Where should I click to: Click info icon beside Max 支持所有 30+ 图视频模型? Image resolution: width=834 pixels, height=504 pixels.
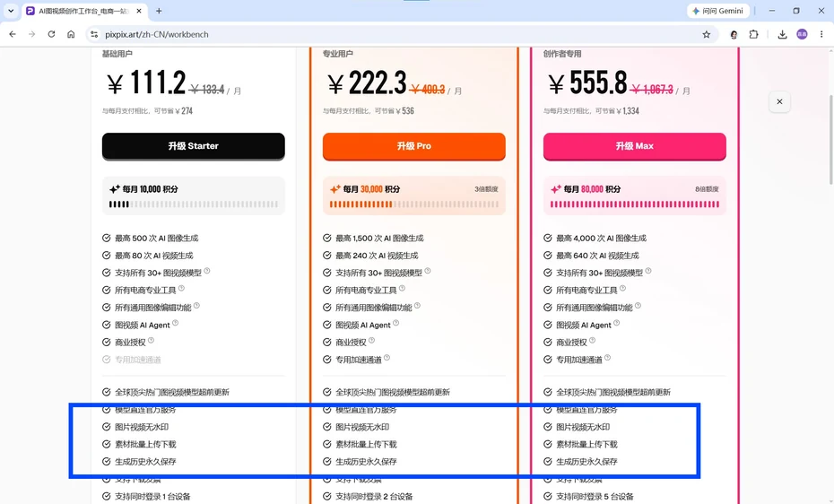[x=648, y=271]
